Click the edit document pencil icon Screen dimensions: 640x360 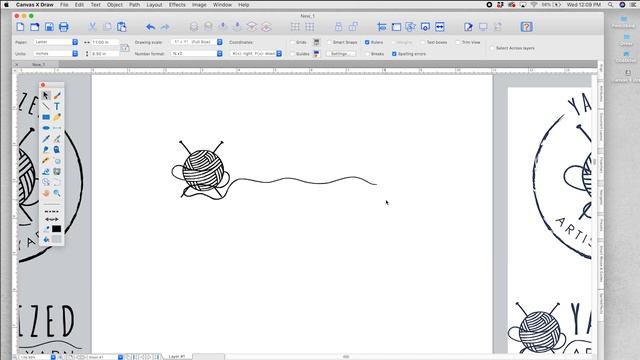click(468, 27)
